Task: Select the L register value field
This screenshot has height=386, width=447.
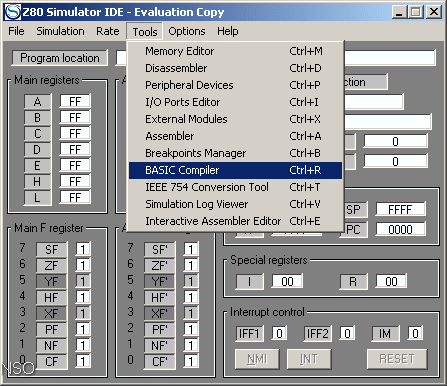Action: coord(75,197)
